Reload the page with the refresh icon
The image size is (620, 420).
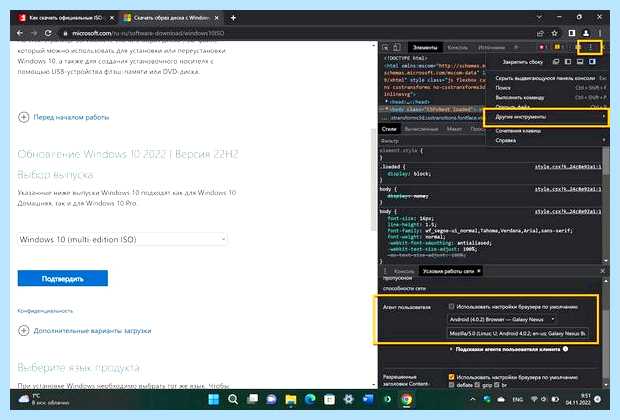point(48,33)
